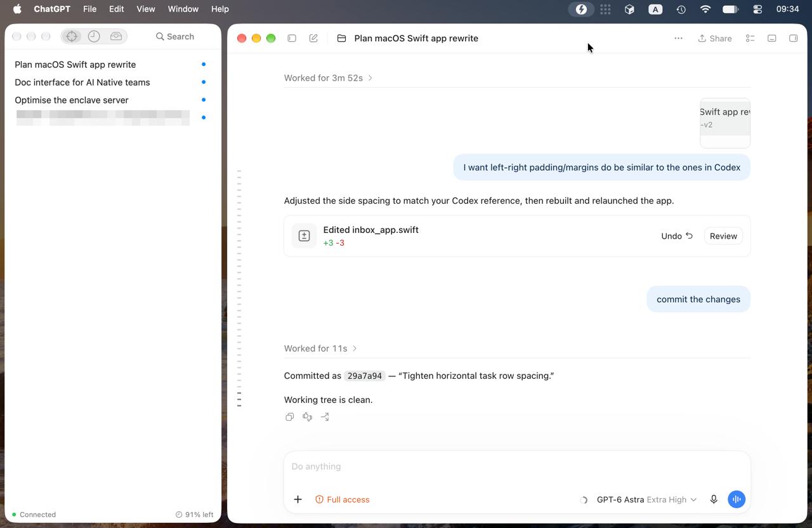The height and width of the screenshot is (528, 812).
Task: Open the inbox tray view in sidebar
Action: pyautogui.click(x=116, y=36)
